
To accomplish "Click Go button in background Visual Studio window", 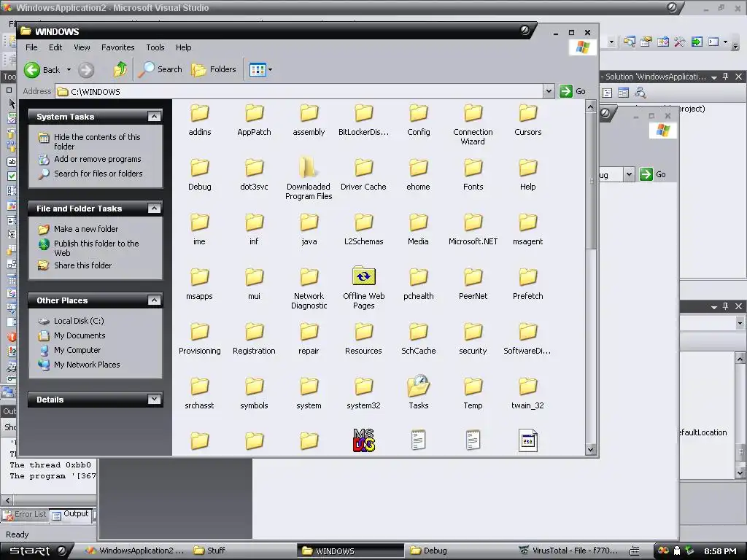I will [653, 174].
